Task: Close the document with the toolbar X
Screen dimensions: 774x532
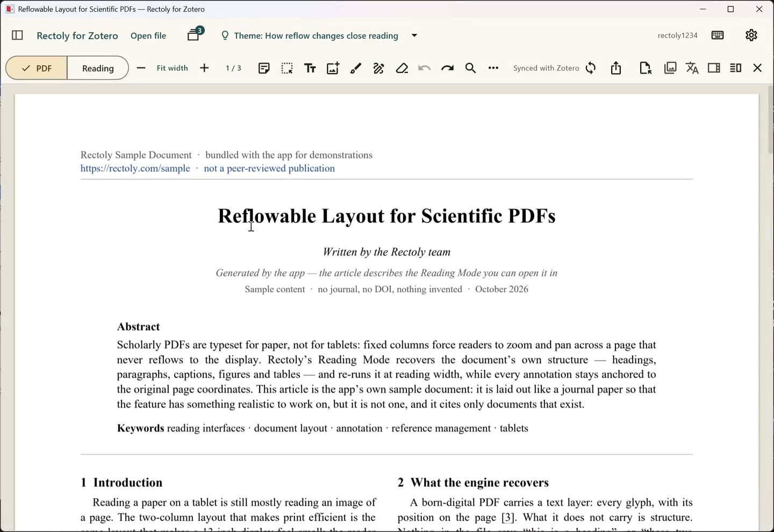Action: coord(758,68)
